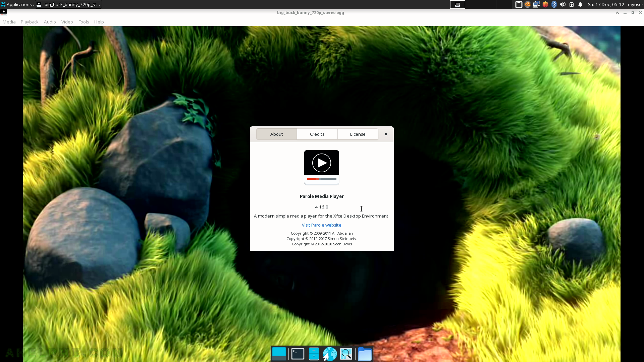Screen dimensions: 644x362
Task: Switch to the Credits tab
Action: [x=317, y=134]
